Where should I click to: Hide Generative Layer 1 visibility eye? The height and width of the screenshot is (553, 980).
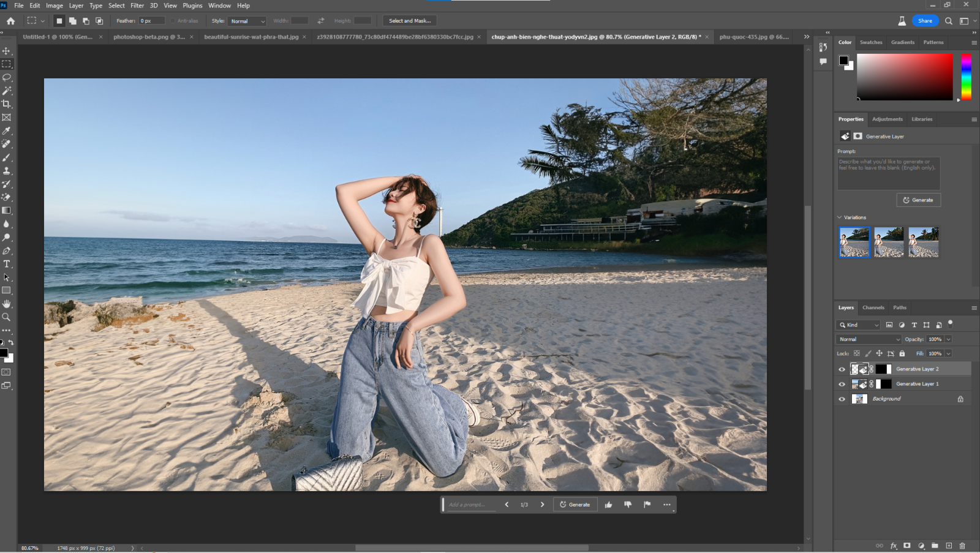[x=842, y=384]
